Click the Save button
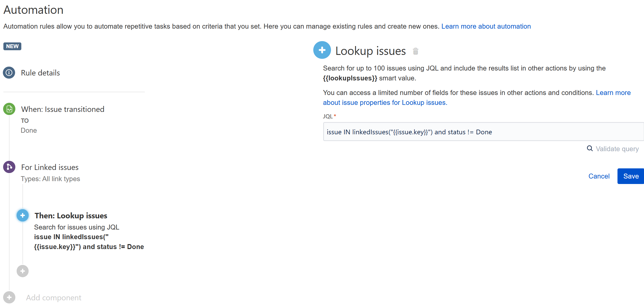Screen dimensions: 644x305 [631, 176]
